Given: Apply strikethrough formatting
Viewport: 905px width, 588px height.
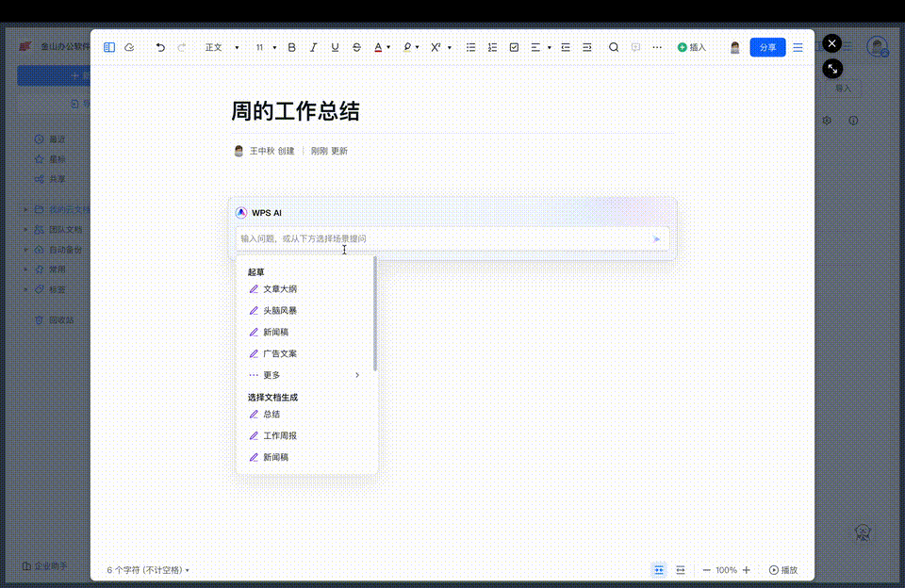Looking at the screenshot, I should [356, 46].
